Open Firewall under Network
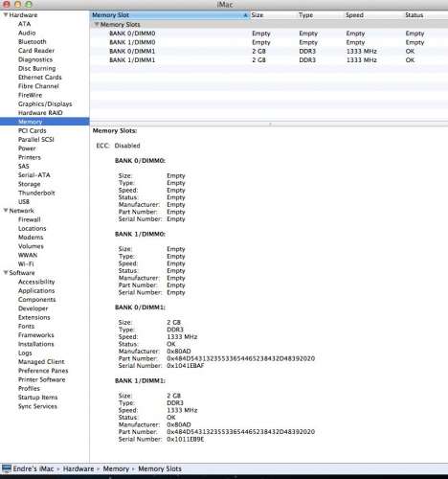Image resolution: width=448 pixels, height=479 pixels. click(x=30, y=219)
